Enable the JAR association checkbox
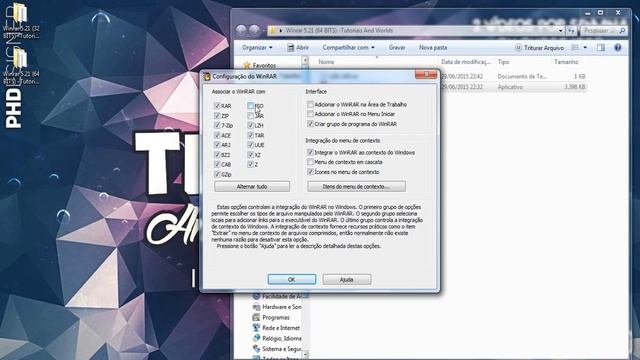The height and width of the screenshot is (360, 640). pyautogui.click(x=250, y=116)
